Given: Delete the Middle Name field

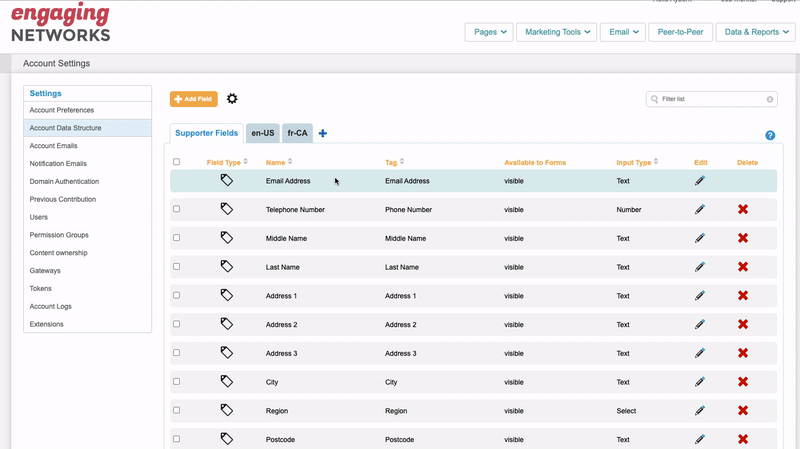Looking at the screenshot, I should click(x=743, y=238).
